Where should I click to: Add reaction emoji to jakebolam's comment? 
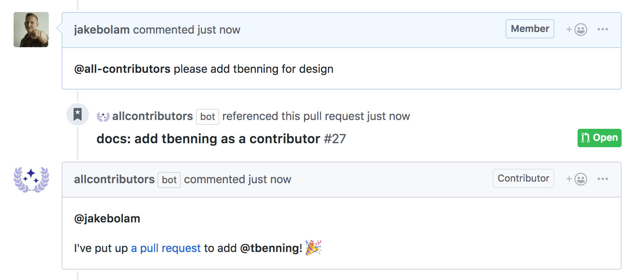576,30
